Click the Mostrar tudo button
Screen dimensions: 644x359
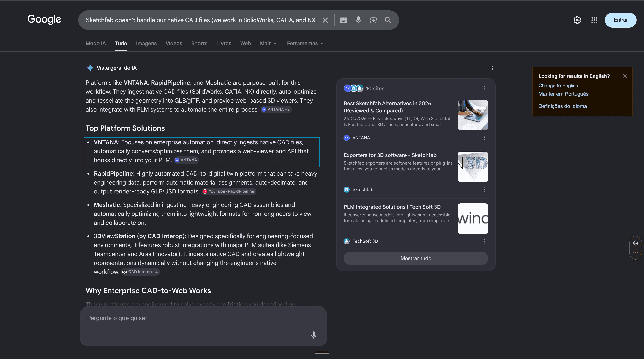pos(416,258)
